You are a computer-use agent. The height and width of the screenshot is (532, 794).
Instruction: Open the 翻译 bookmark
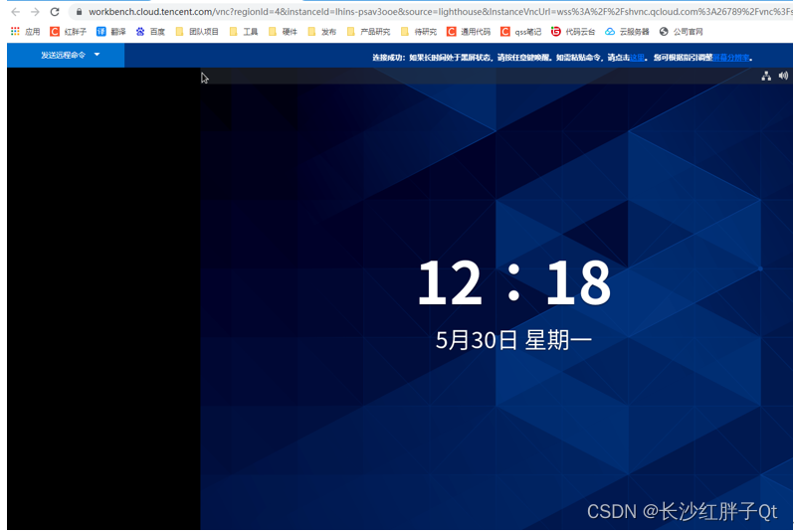coord(110,32)
